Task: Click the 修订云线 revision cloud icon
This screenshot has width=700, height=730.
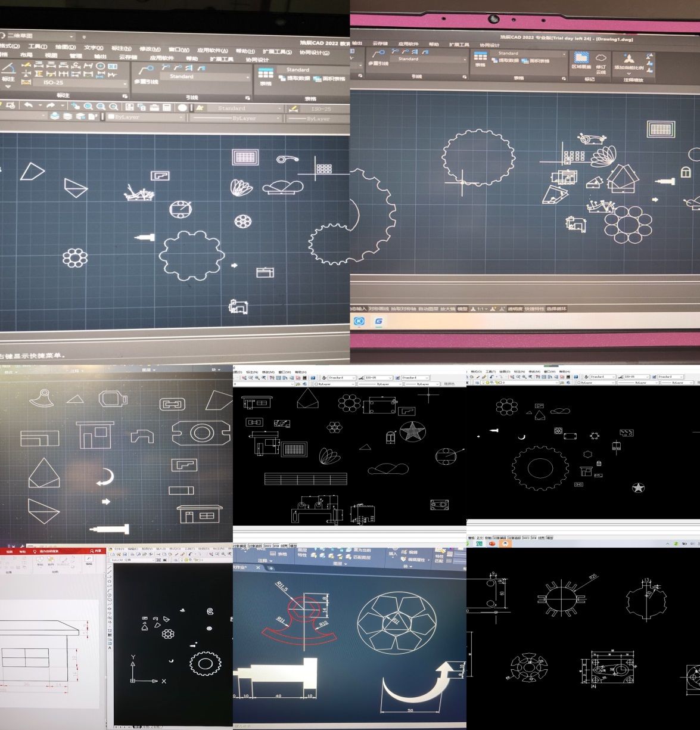Action: [602, 59]
